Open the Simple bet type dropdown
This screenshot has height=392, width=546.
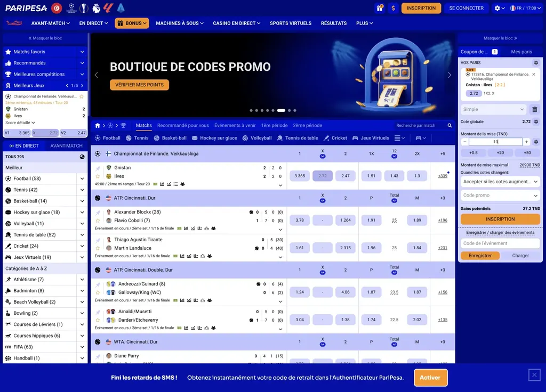pyautogui.click(x=493, y=109)
